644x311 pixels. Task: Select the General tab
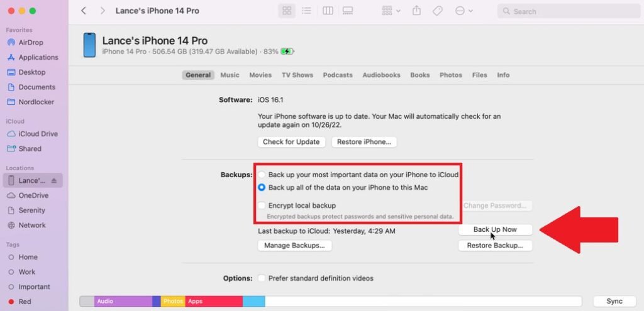tap(198, 75)
